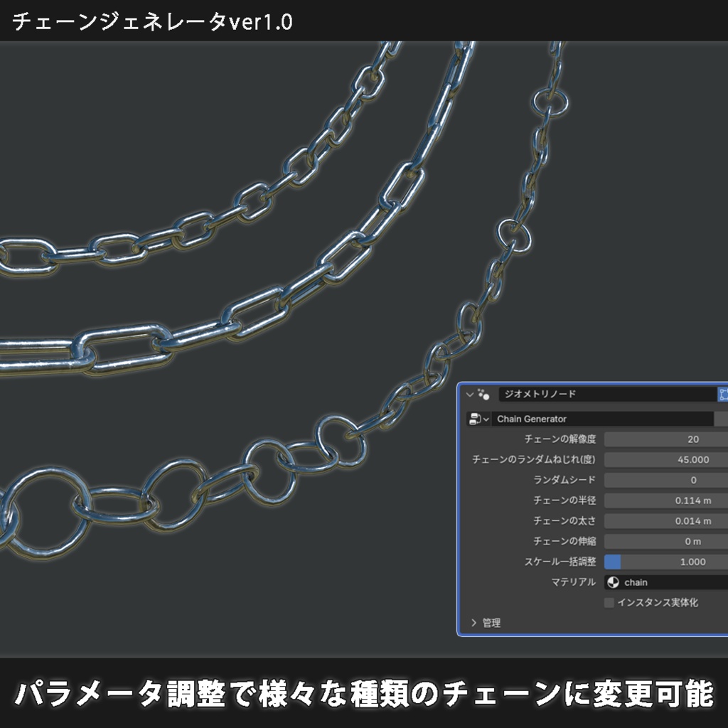This screenshot has width=728, height=728.
Task: Collapse the ジオメトリノード modifier panel
Action: click(x=470, y=395)
